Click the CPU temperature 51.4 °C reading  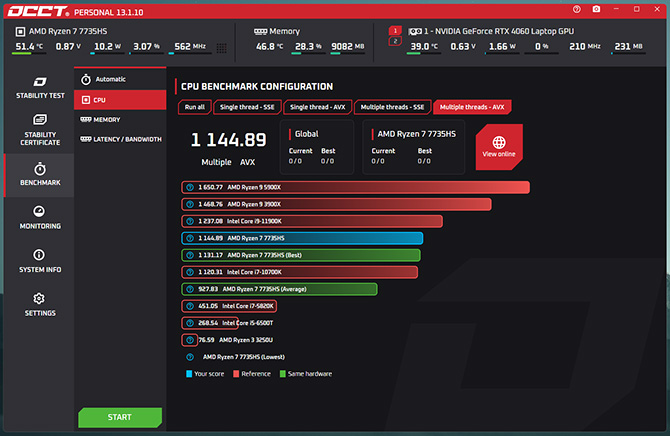tap(29, 46)
